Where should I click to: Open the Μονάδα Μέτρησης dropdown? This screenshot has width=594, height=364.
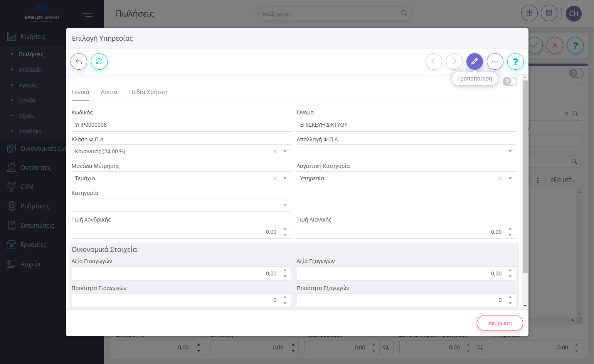[x=285, y=178]
